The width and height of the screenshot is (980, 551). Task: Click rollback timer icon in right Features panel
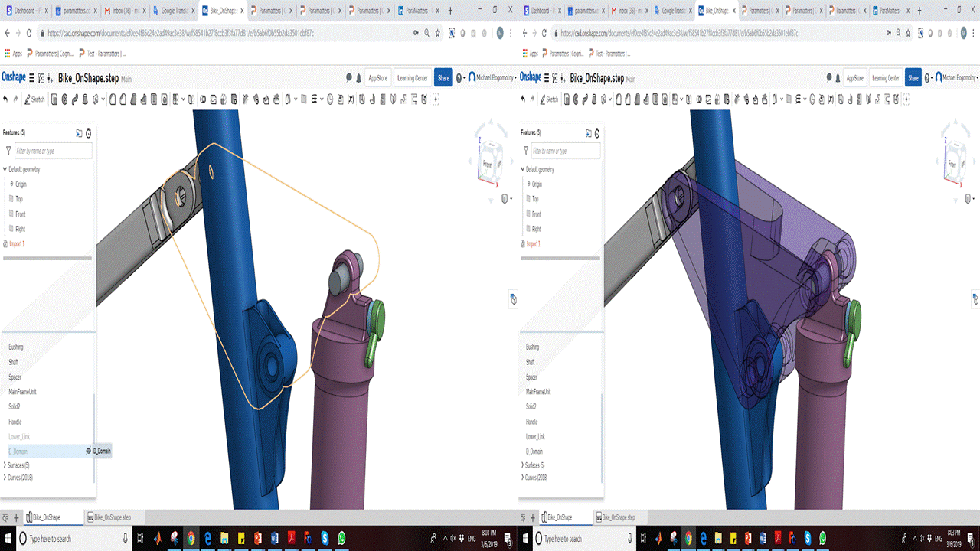[597, 133]
